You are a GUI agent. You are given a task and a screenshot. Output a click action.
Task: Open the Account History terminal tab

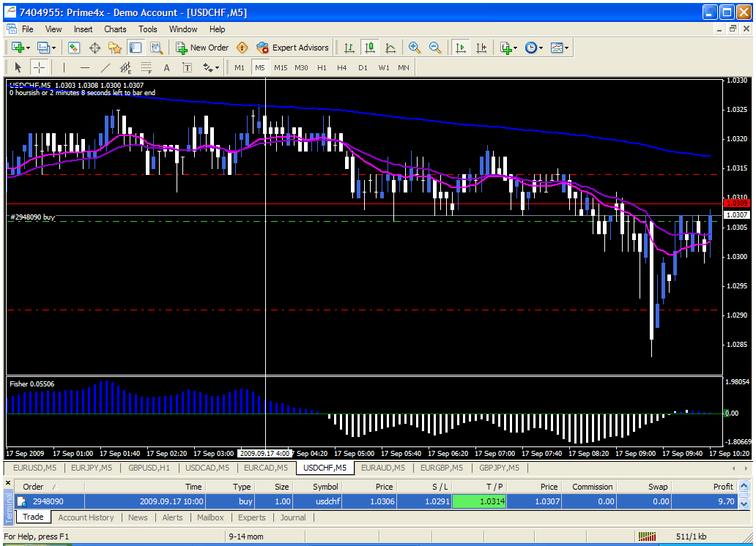(86, 517)
